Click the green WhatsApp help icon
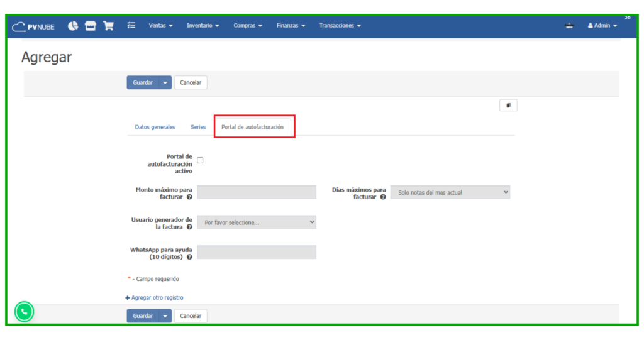This screenshot has width=644, height=362. click(24, 311)
